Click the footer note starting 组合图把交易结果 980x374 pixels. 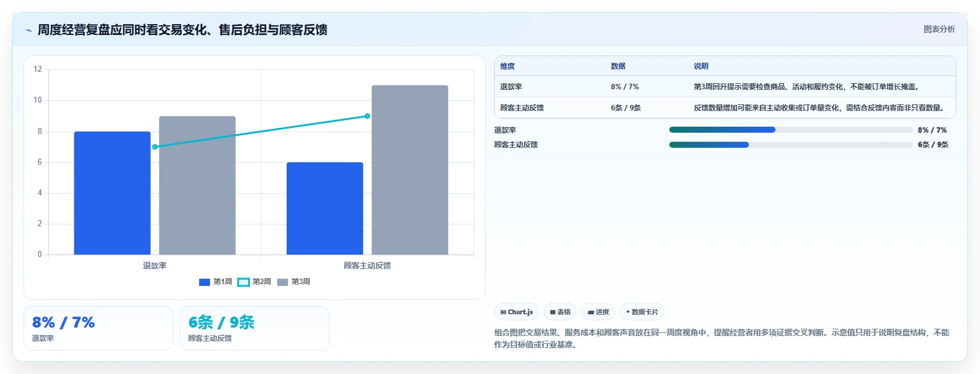tap(722, 338)
